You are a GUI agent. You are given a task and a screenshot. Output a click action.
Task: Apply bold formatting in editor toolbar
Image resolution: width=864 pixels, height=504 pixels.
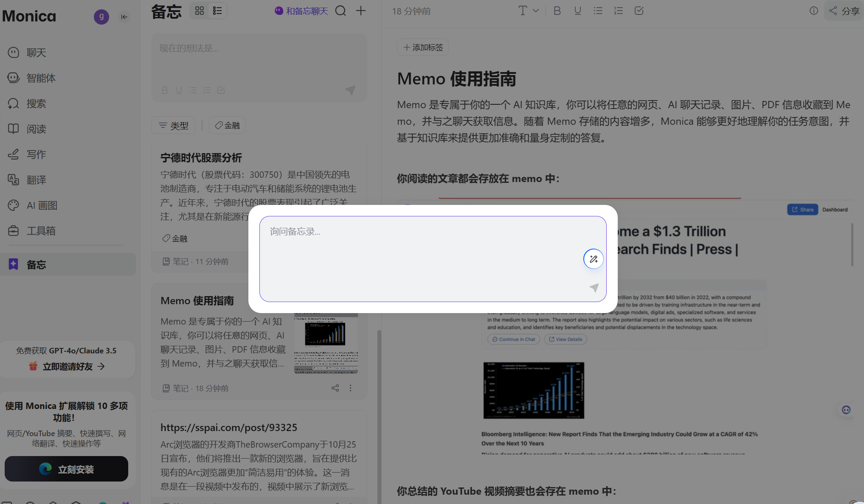(x=557, y=11)
